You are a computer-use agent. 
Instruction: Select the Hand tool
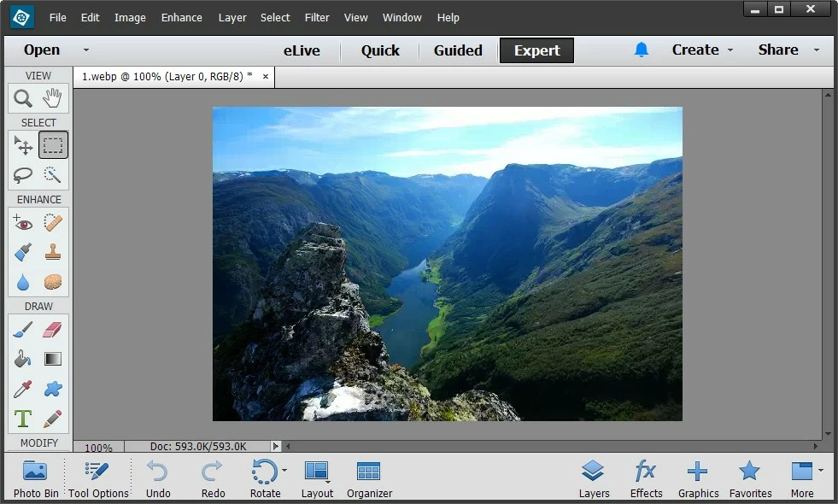pos(52,98)
